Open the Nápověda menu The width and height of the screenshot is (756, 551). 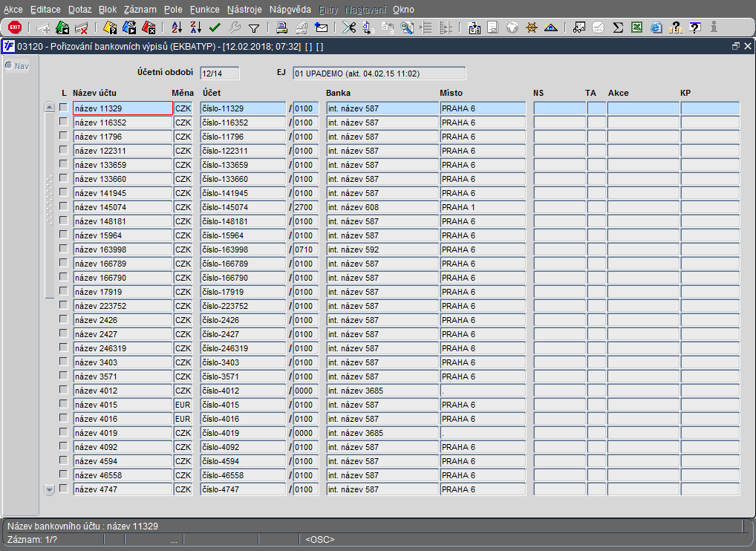(x=290, y=9)
